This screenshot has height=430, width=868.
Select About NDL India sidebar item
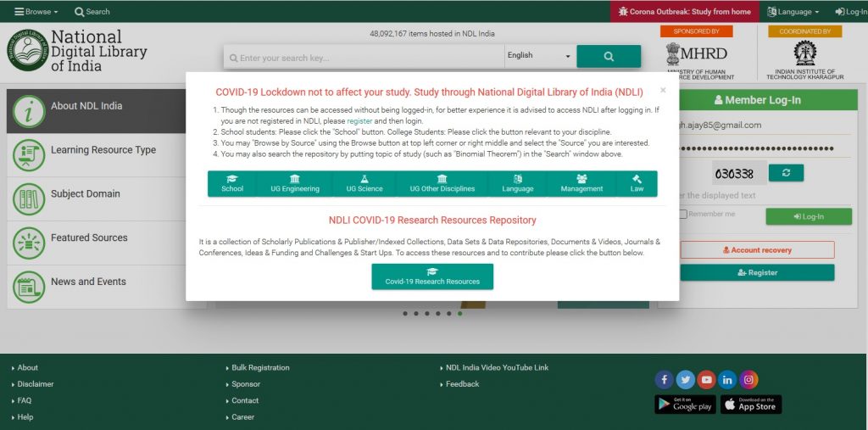(97, 111)
